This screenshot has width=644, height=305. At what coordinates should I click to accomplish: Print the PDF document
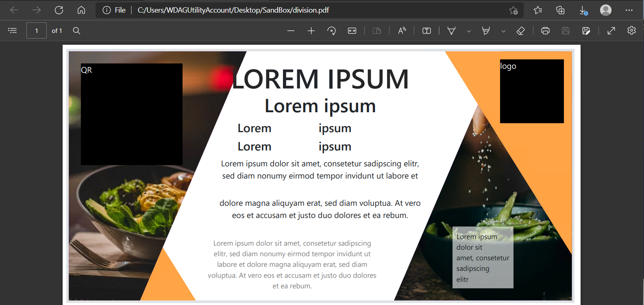click(x=545, y=30)
